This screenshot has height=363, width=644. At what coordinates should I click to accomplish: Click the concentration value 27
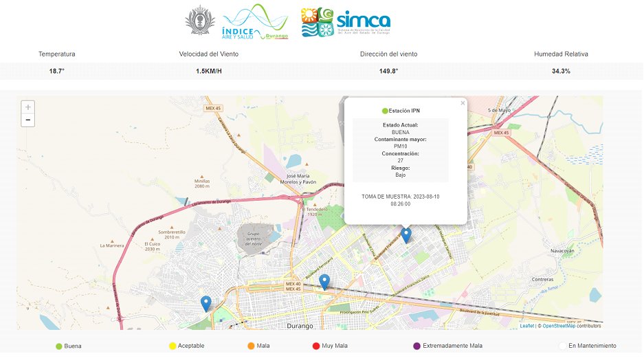[401, 161]
